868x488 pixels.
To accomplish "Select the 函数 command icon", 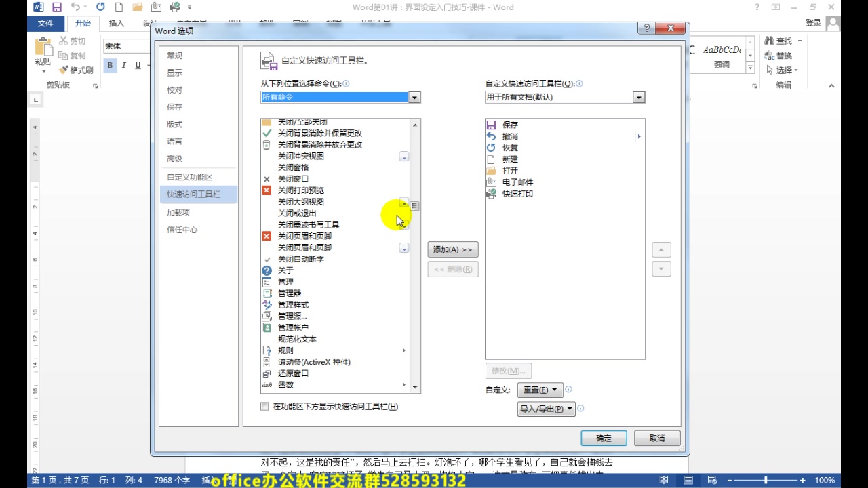I will point(267,385).
